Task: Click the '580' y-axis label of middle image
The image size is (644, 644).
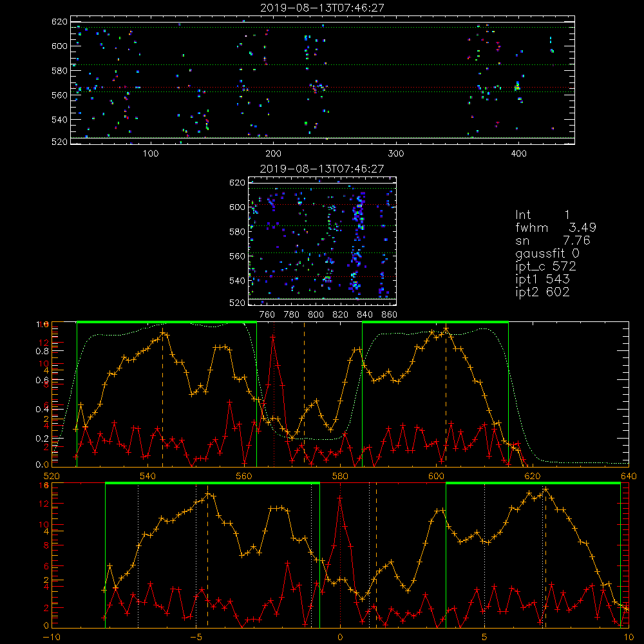Action: tap(238, 232)
